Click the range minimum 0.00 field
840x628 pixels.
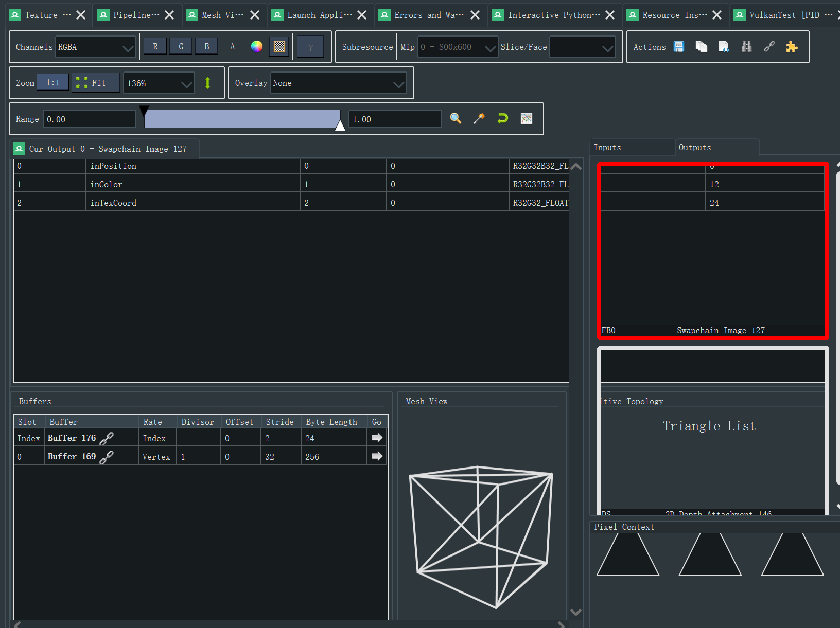coord(89,119)
